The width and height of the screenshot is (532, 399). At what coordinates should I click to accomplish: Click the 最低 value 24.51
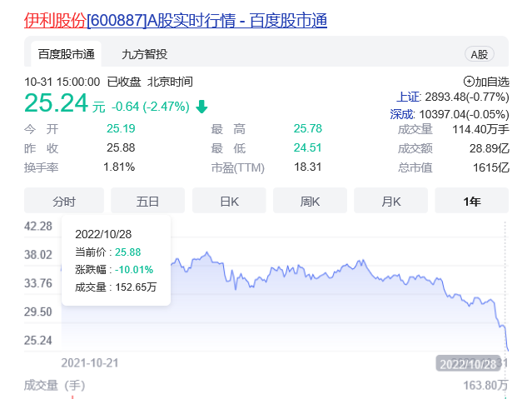[308, 147]
